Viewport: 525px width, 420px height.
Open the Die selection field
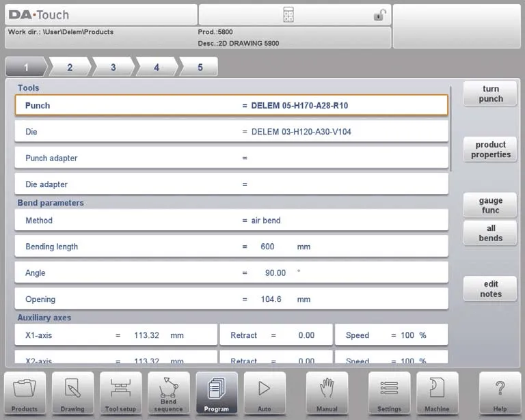coord(231,132)
